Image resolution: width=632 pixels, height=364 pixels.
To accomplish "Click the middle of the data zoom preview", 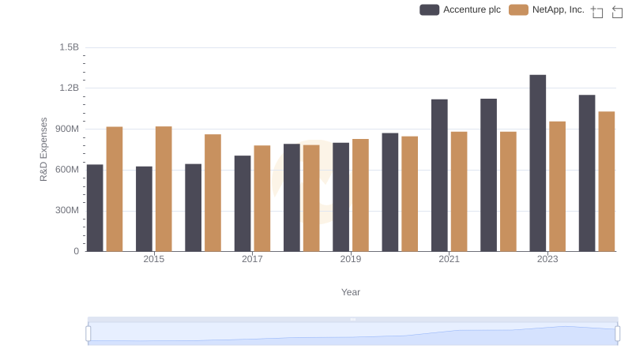I will (352, 334).
